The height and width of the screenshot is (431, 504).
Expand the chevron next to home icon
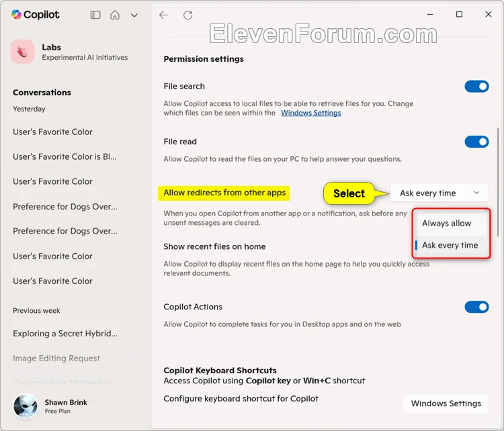click(134, 15)
